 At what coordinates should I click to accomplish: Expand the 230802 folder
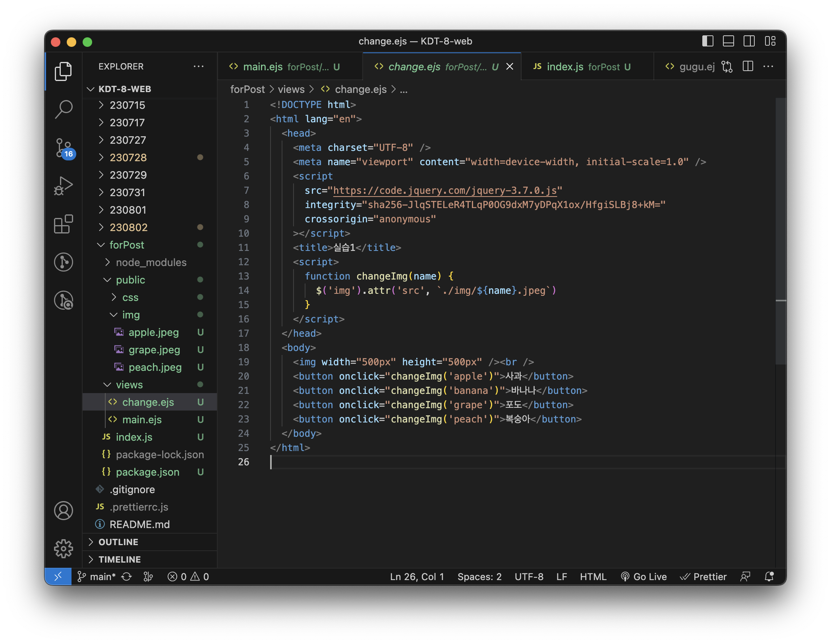point(149,228)
